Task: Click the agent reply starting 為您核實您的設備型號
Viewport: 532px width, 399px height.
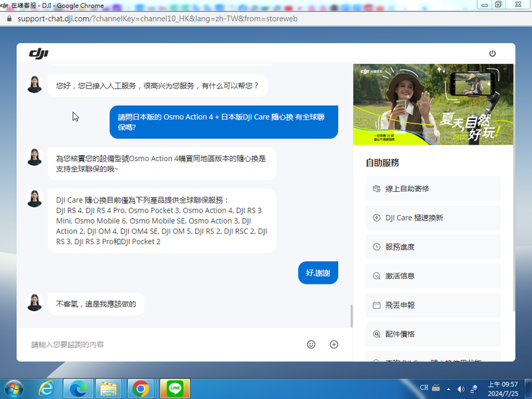Action: [x=162, y=164]
